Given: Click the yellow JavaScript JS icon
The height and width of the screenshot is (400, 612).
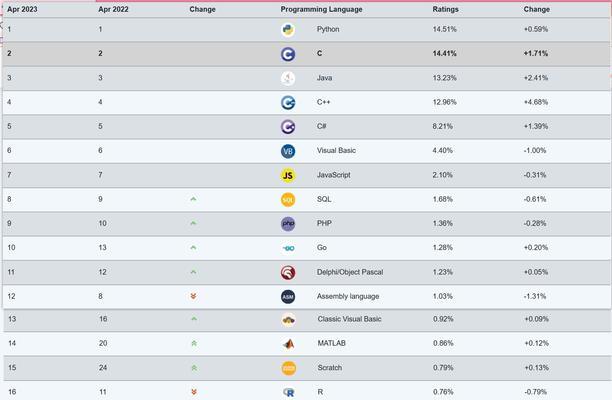Looking at the screenshot, I should point(288,175).
